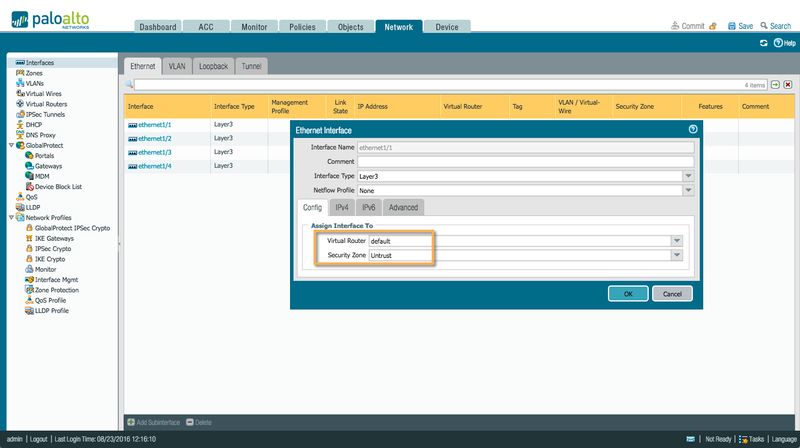
Task: Expand the Interface Type dropdown
Action: (688, 176)
